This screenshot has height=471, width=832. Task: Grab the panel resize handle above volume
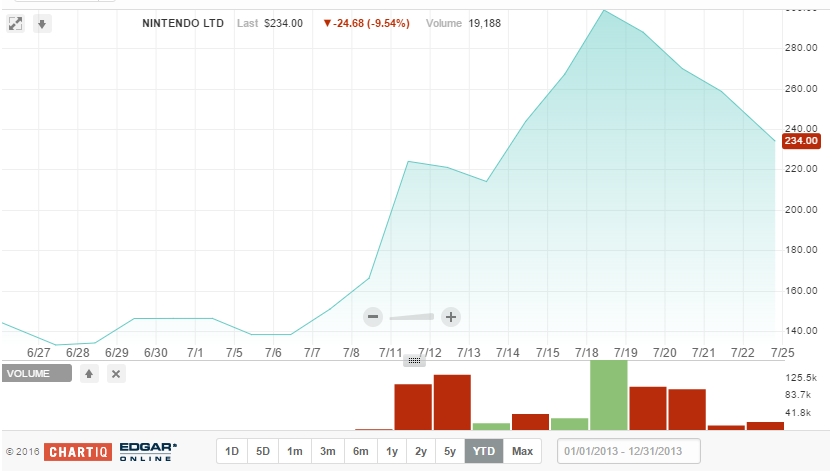[414, 361]
